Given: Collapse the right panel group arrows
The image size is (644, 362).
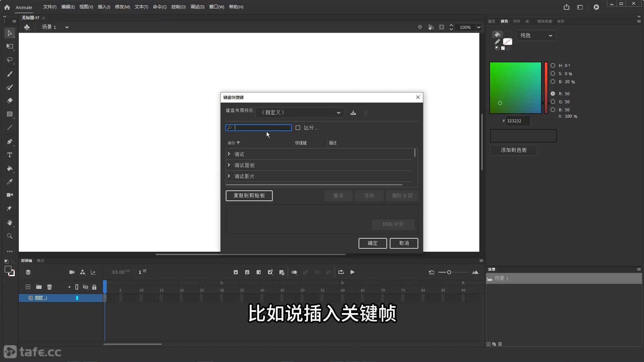Looking at the screenshot, I should click(x=639, y=16).
